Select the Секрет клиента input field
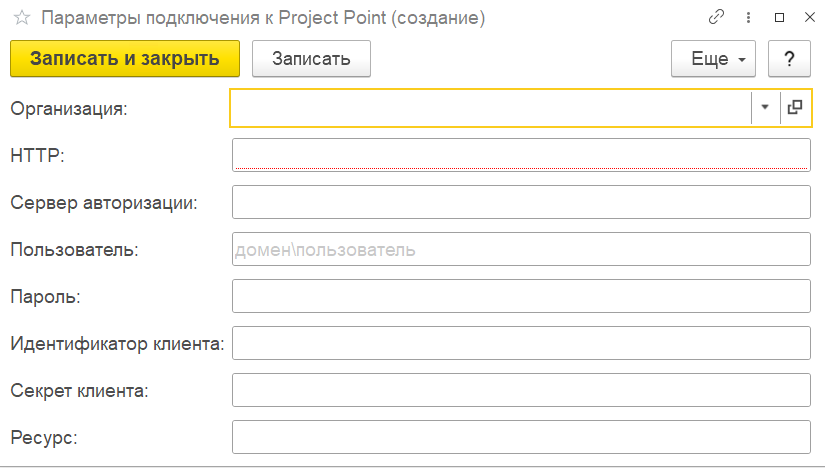The height and width of the screenshot is (468, 825). point(520,390)
